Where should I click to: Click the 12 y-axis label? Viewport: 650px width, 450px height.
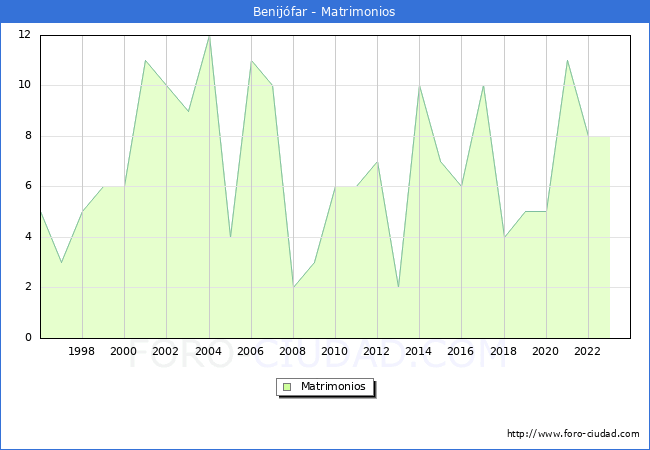(x=24, y=35)
